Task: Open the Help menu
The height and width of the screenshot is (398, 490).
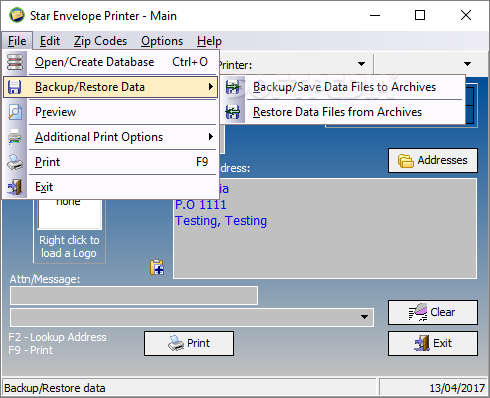Action: pos(209,41)
